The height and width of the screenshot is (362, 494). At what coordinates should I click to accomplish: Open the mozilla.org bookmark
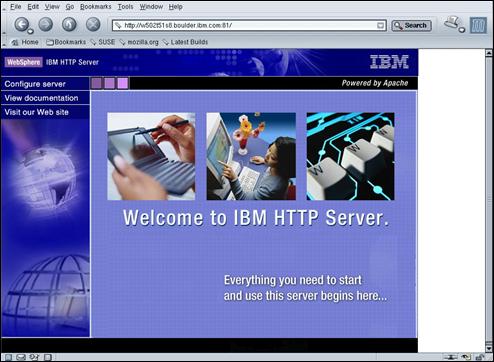(x=139, y=42)
